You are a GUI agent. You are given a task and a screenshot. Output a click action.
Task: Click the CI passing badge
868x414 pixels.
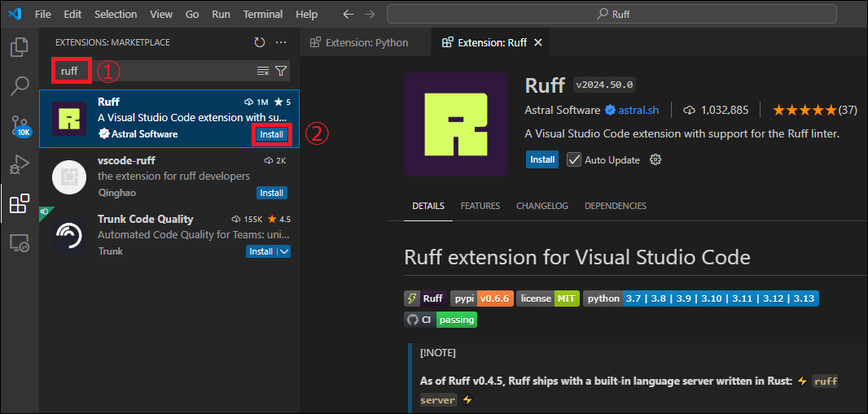click(441, 320)
